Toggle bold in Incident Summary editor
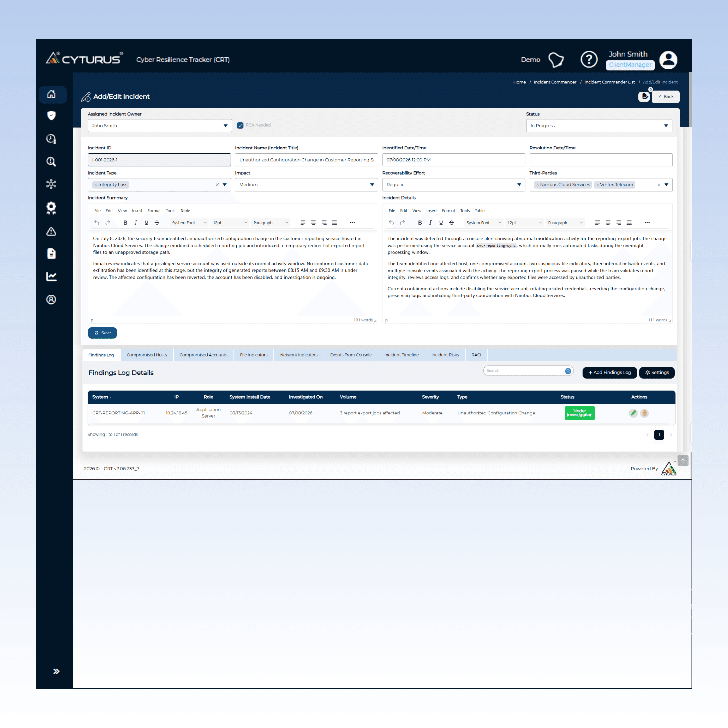 (x=125, y=223)
